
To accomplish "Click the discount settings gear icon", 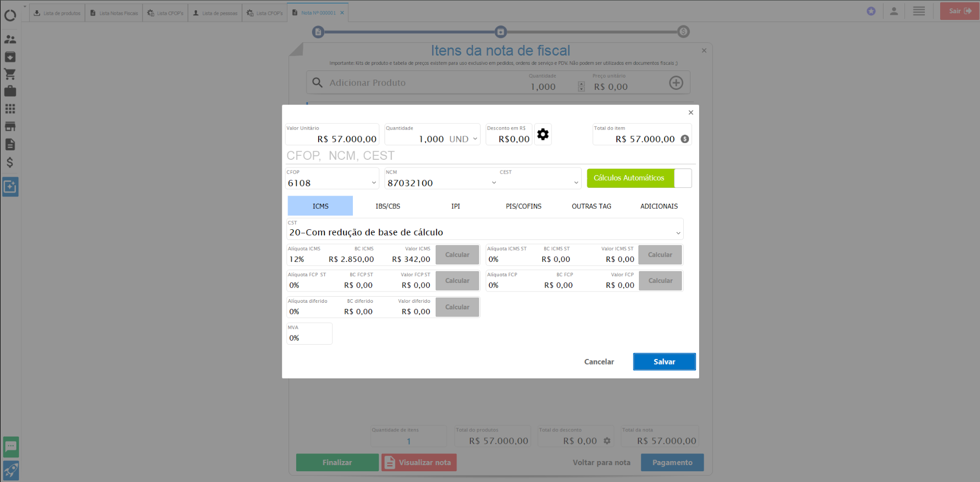I will [542, 134].
